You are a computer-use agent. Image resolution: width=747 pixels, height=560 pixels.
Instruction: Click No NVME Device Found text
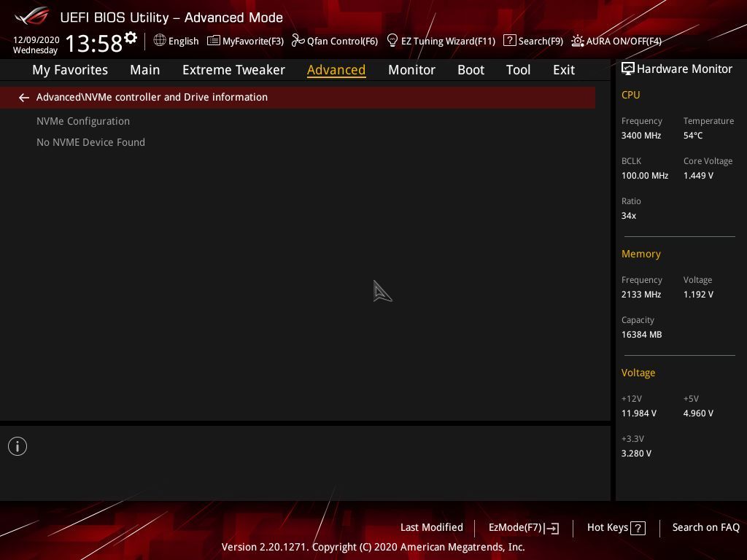[x=90, y=142]
